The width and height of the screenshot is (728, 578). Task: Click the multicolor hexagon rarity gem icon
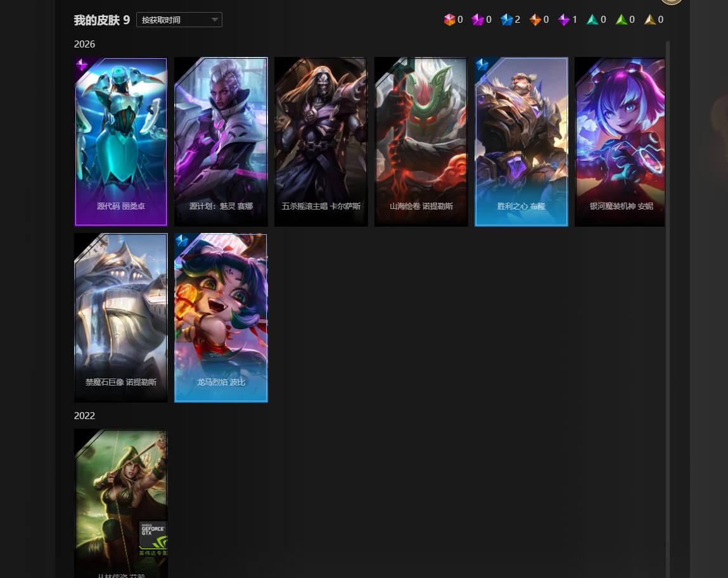[x=449, y=20]
